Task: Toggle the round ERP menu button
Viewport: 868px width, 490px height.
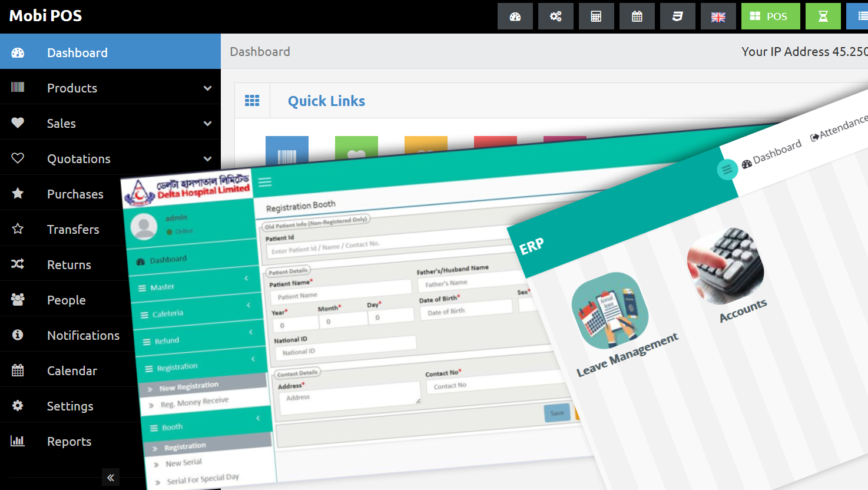Action: pos(727,170)
